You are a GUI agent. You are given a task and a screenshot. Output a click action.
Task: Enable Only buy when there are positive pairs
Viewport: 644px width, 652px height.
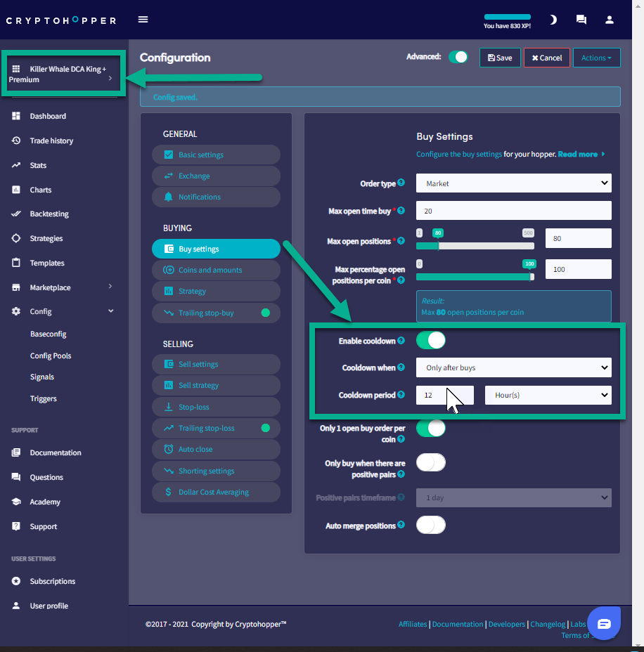pyautogui.click(x=430, y=462)
